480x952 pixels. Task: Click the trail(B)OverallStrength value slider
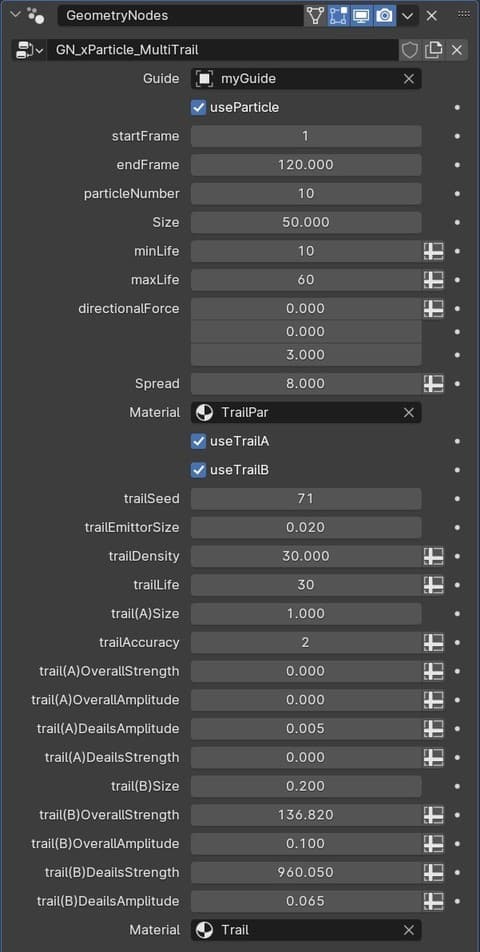point(306,815)
